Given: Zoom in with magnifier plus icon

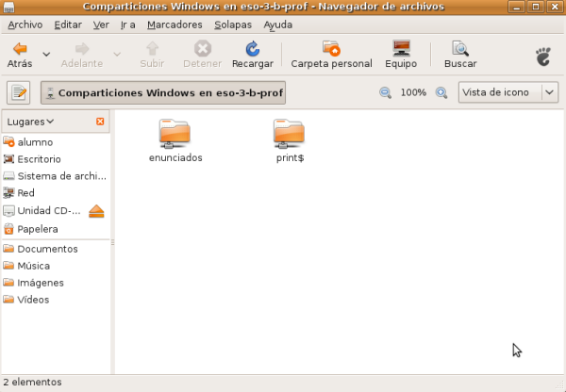Looking at the screenshot, I should tap(441, 93).
